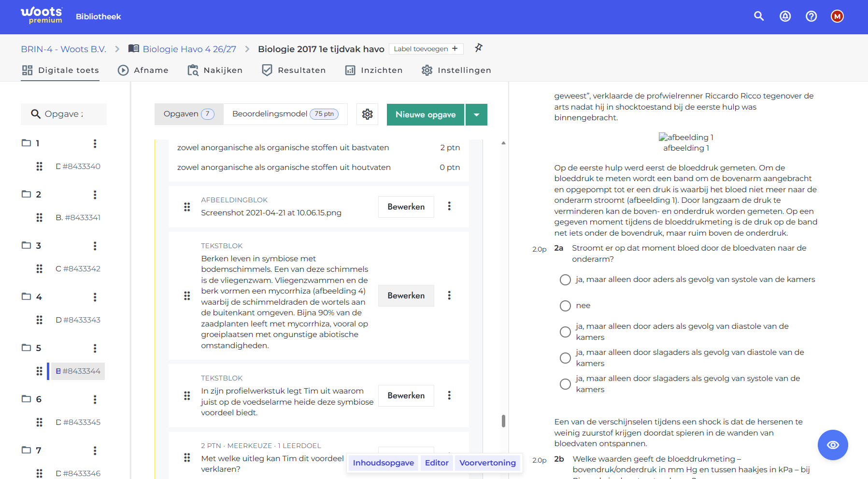Image resolution: width=868 pixels, height=479 pixels.
Task: Select 'slagaders als gevolg van diastole' option
Action: 565,358
